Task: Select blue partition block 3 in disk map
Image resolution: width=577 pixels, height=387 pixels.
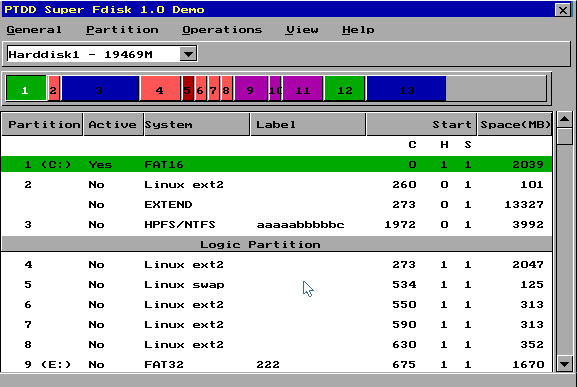Action: coord(100,88)
